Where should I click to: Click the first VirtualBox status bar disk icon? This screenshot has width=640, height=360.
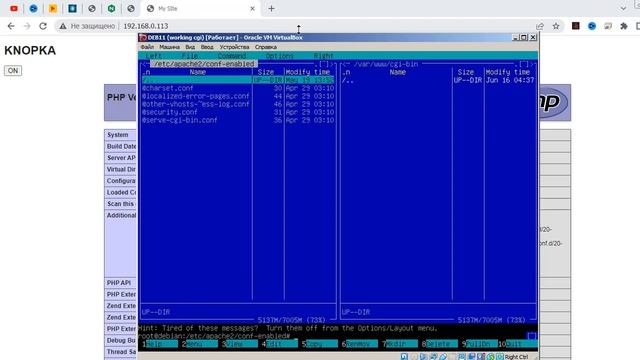coord(404,357)
